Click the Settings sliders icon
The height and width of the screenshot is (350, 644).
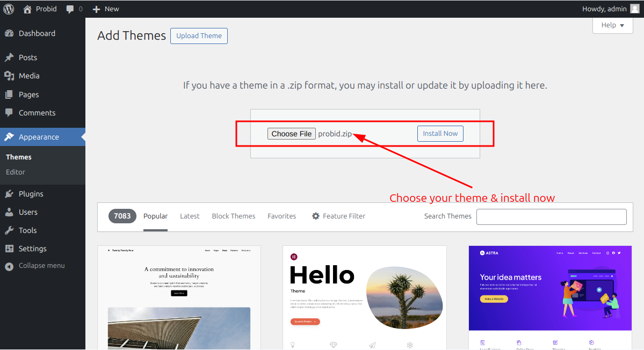point(9,248)
